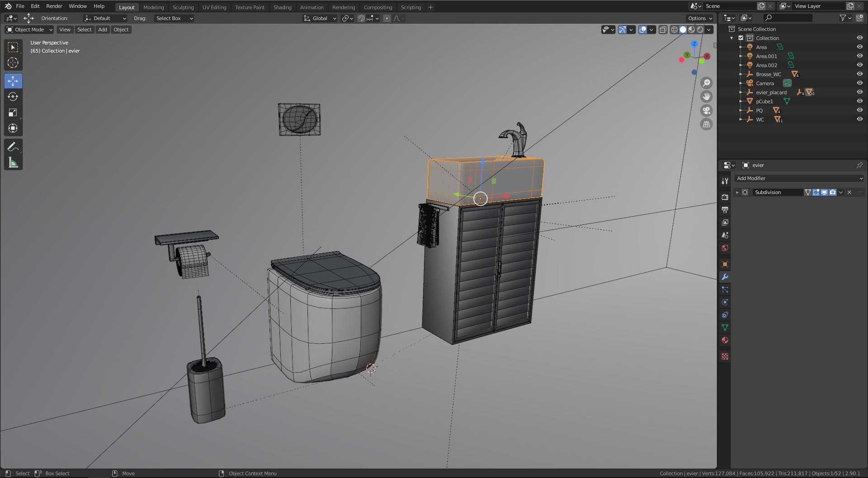Open the Add menu in viewport header
868x478 pixels.
103,30
